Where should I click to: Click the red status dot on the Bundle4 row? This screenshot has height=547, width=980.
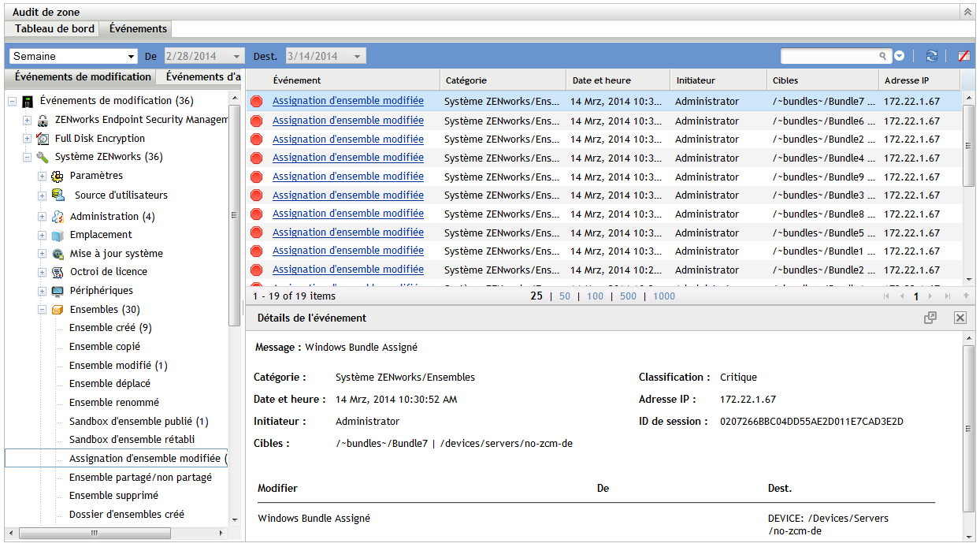256,158
